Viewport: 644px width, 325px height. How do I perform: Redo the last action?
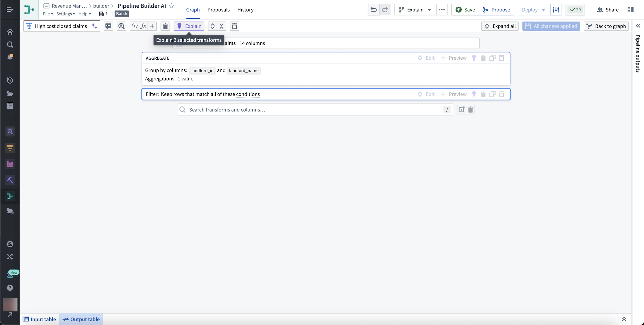point(385,10)
